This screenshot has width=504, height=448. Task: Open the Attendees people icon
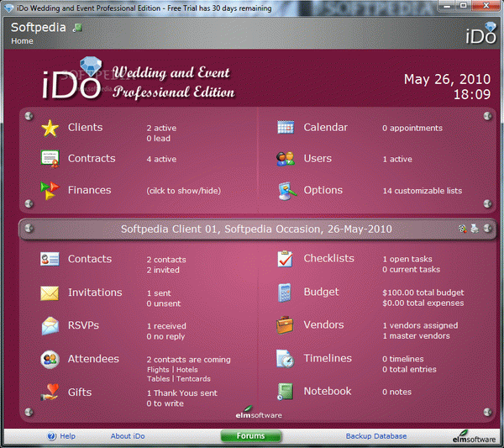coord(50,359)
